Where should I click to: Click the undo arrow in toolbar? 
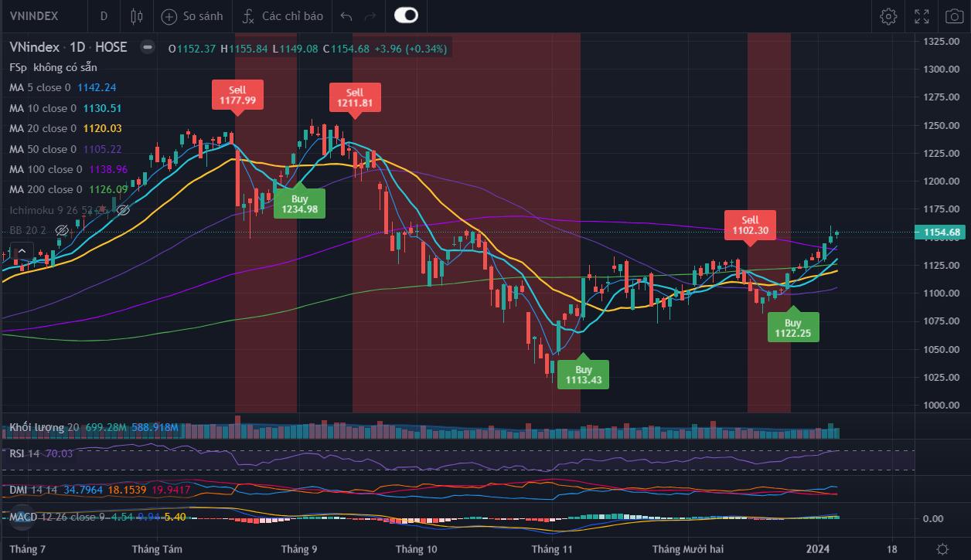(346, 15)
